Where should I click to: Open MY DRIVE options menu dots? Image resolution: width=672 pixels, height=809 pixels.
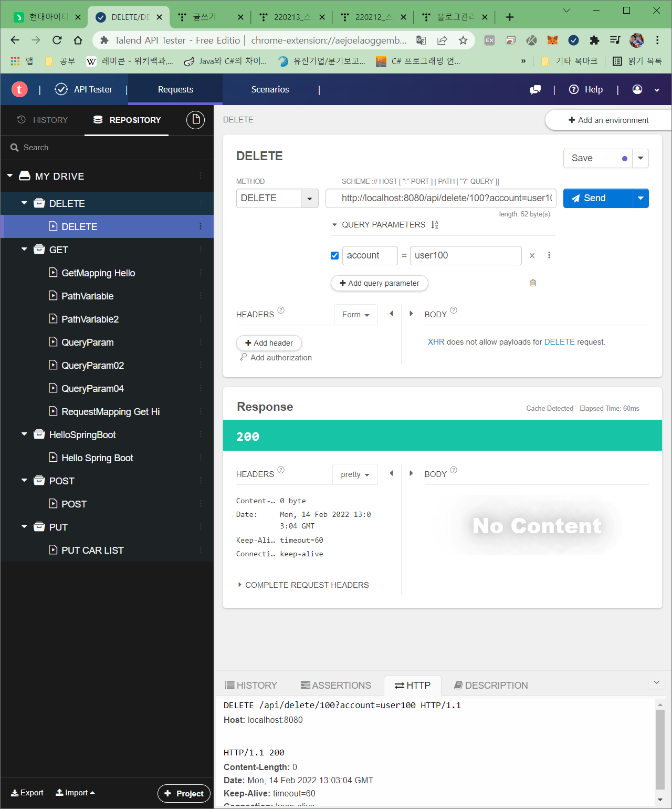[201, 176]
